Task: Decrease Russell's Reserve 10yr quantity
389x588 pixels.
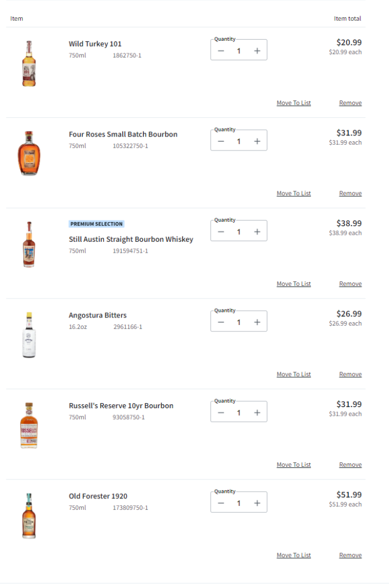Action: click(221, 413)
